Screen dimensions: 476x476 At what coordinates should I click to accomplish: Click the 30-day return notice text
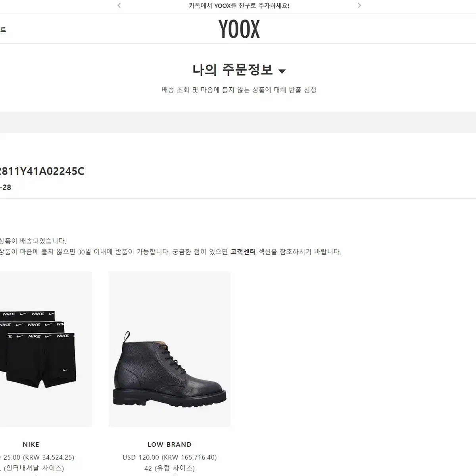click(x=171, y=252)
